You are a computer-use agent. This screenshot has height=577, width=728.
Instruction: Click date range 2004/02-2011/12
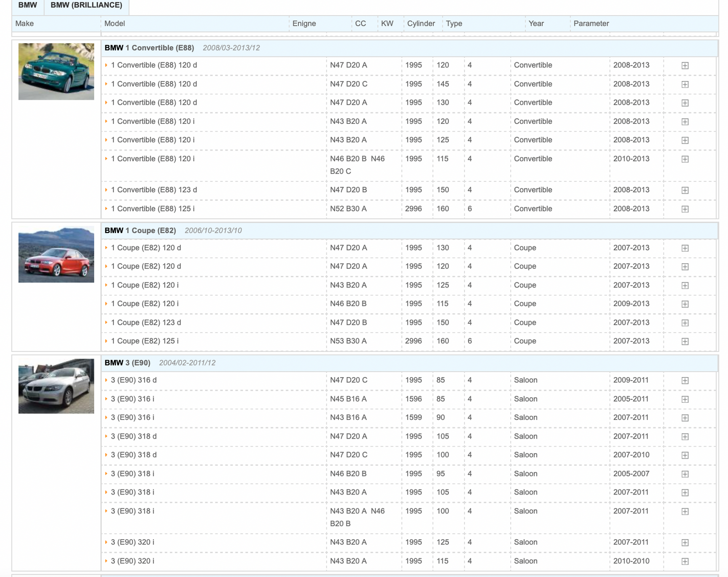187,363
